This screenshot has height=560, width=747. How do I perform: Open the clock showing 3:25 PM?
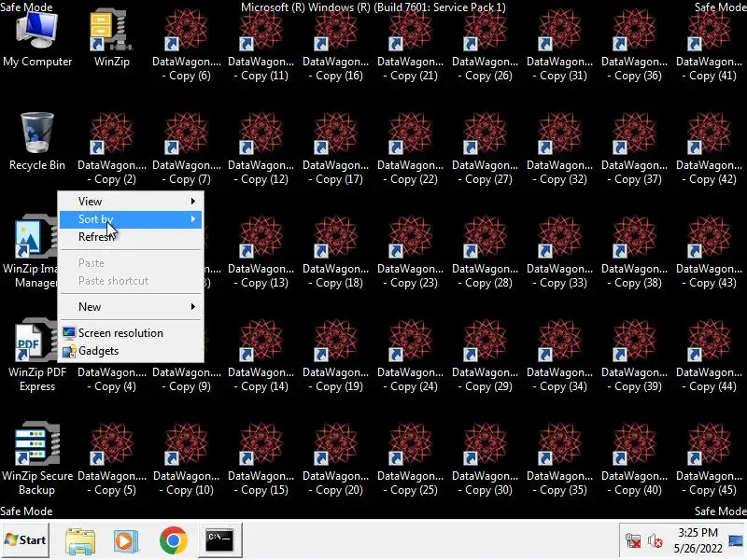pyautogui.click(x=698, y=540)
